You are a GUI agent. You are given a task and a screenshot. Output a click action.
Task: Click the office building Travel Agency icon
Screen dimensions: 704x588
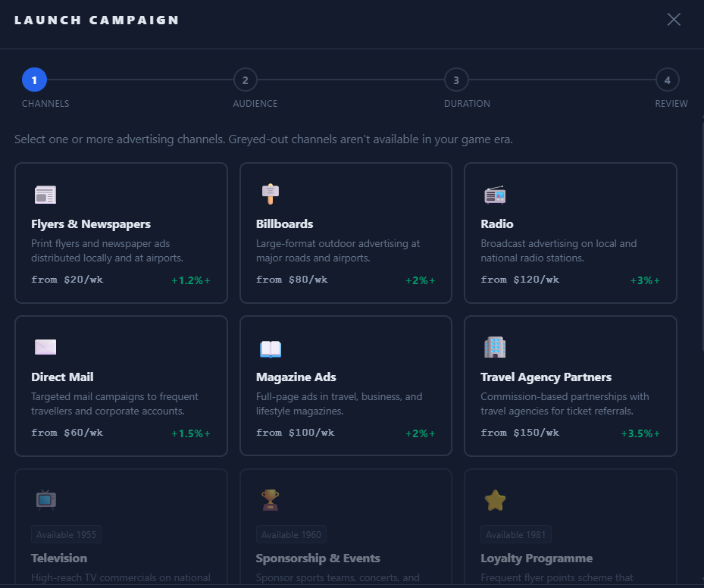[x=495, y=347]
